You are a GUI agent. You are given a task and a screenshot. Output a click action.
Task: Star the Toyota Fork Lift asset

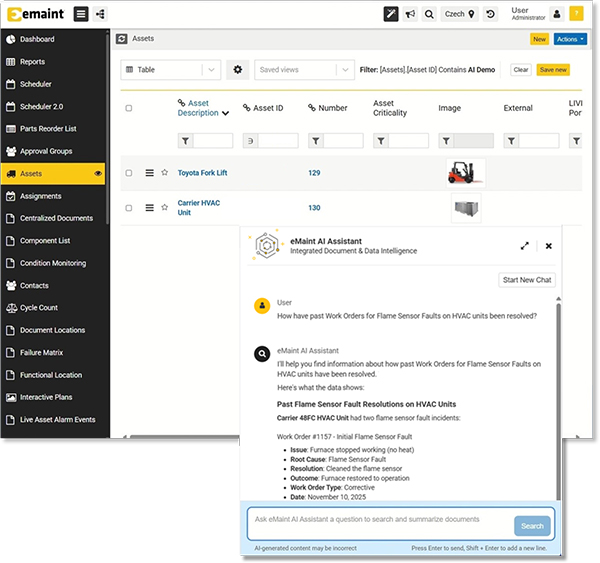pyautogui.click(x=165, y=173)
